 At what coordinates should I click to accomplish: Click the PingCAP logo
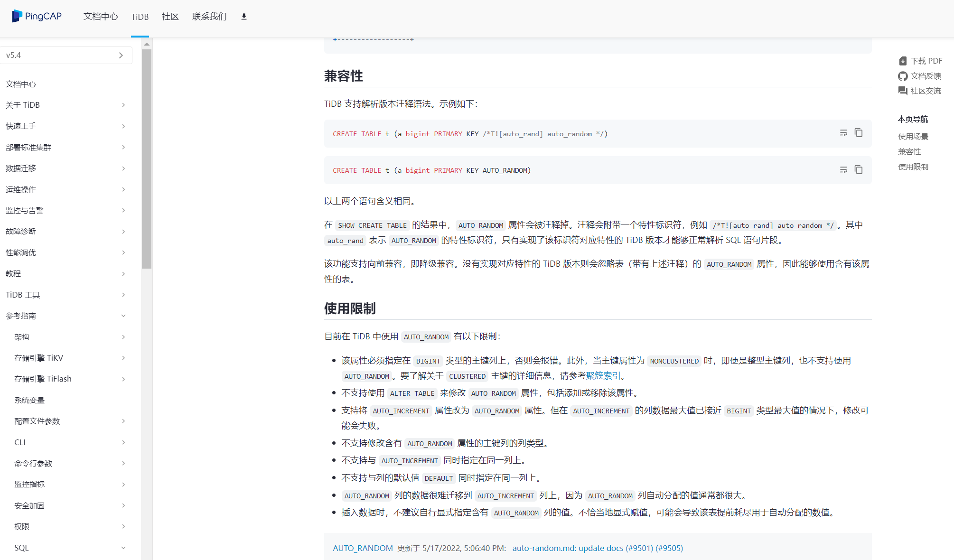(x=37, y=16)
